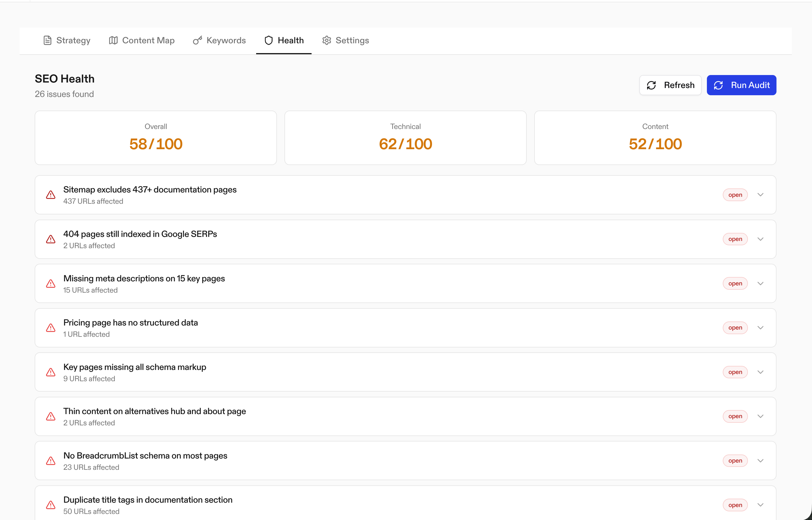Click warning icon beside Sitemap excludes issue
812x520 pixels.
point(51,195)
